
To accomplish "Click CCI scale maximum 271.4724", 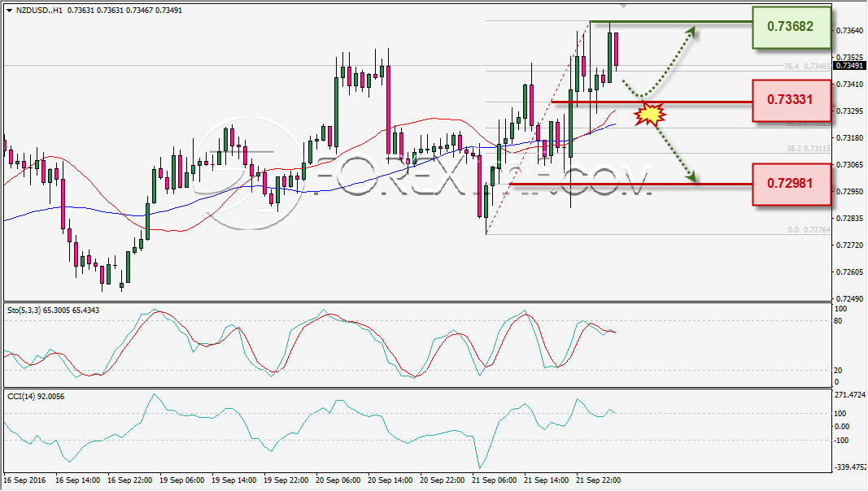I will tap(849, 395).
